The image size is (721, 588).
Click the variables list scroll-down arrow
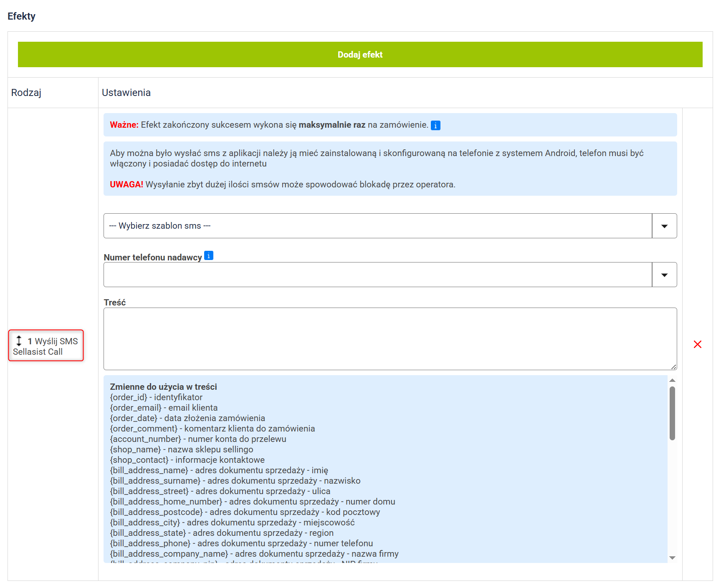click(672, 558)
